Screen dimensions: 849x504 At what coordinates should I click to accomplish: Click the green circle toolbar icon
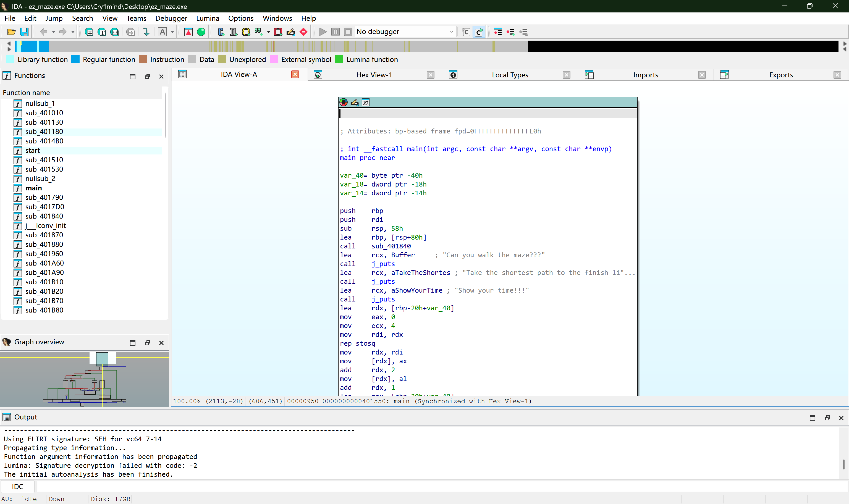click(x=201, y=32)
